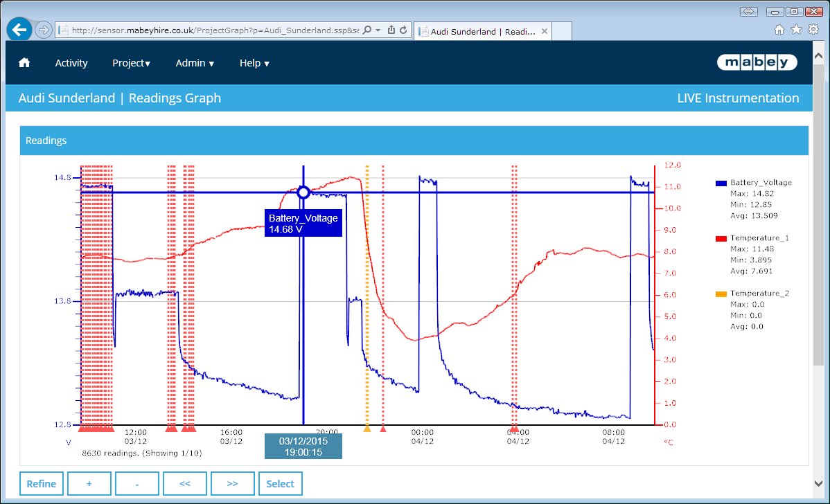
Task: Move graph forward with >> button
Action: click(232, 483)
